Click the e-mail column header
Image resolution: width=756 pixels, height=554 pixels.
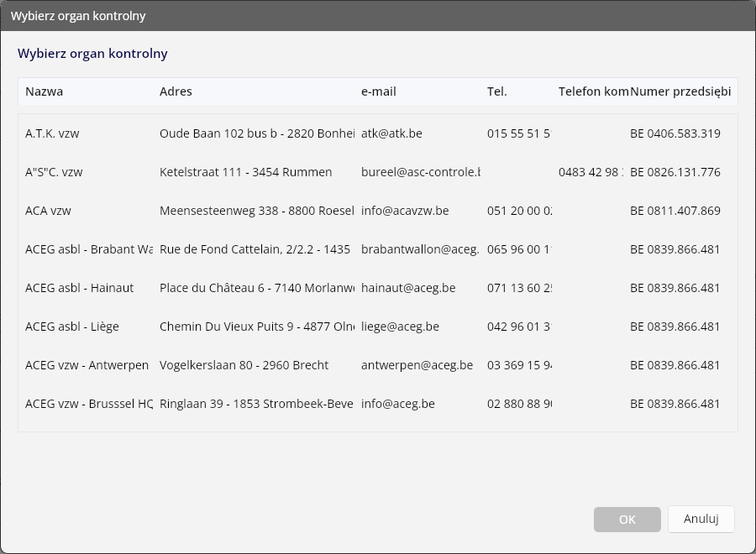[x=379, y=91]
